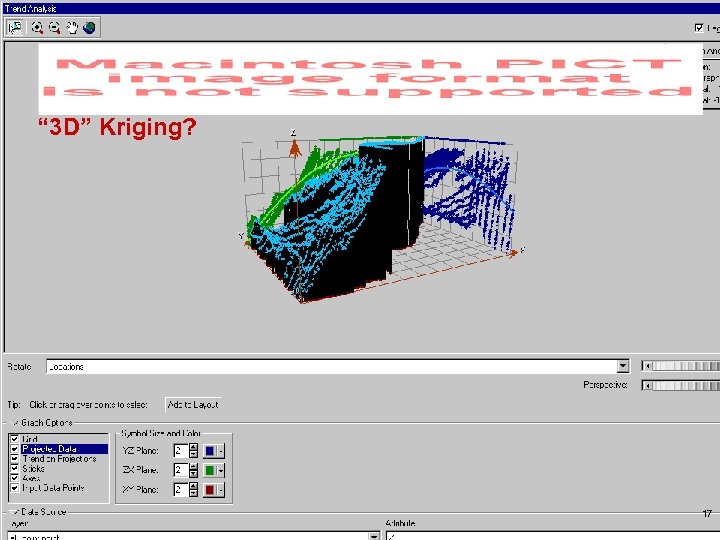This screenshot has width=720, height=540.
Task: Toggle the Trend on Projections checkbox
Action: click(x=14, y=459)
